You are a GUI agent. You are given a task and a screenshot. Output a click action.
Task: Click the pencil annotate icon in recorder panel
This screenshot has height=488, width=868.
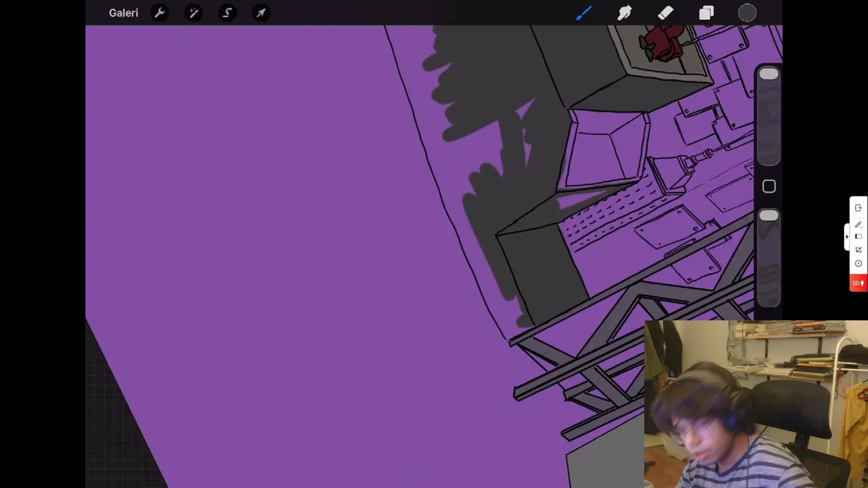point(859,224)
